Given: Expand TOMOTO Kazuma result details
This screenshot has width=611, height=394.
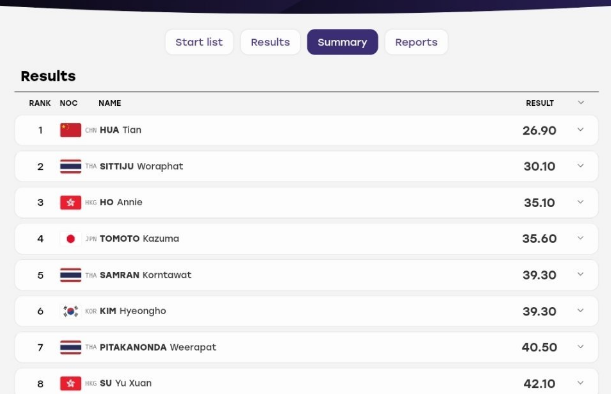Looking at the screenshot, I should click(580, 238).
